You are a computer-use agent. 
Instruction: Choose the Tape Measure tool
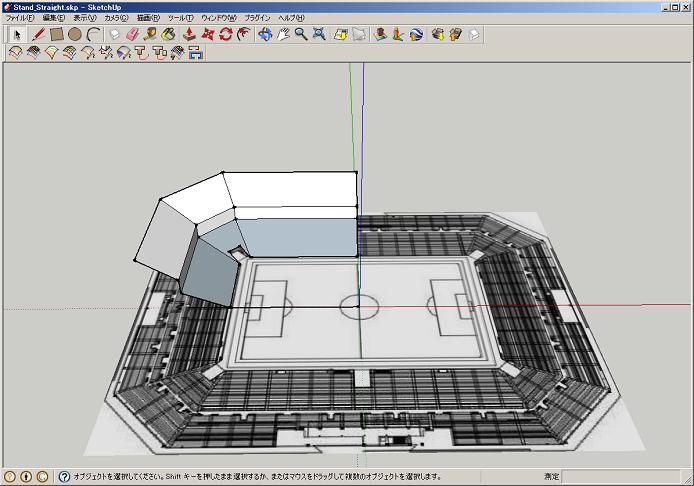150,34
